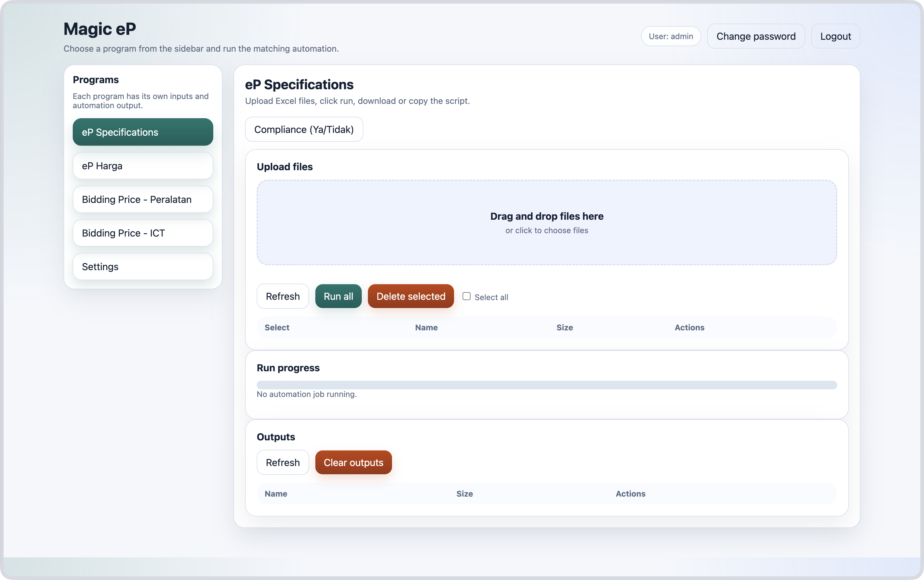Click the Magic eP title heading

[100, 29]
